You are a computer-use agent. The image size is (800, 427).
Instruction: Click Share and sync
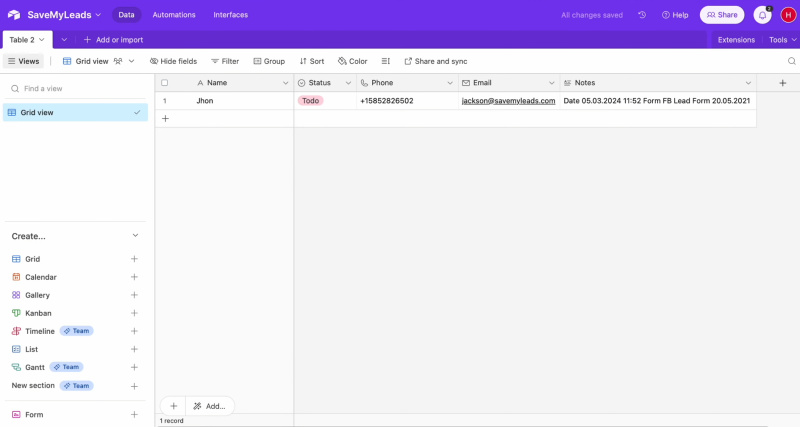click(436, 61)
